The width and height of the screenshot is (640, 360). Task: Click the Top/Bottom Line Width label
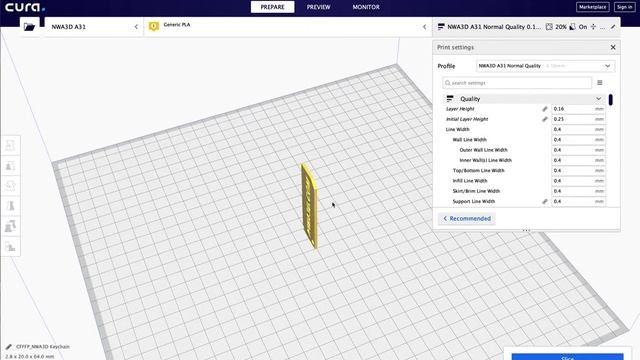[x=478, y=171]
